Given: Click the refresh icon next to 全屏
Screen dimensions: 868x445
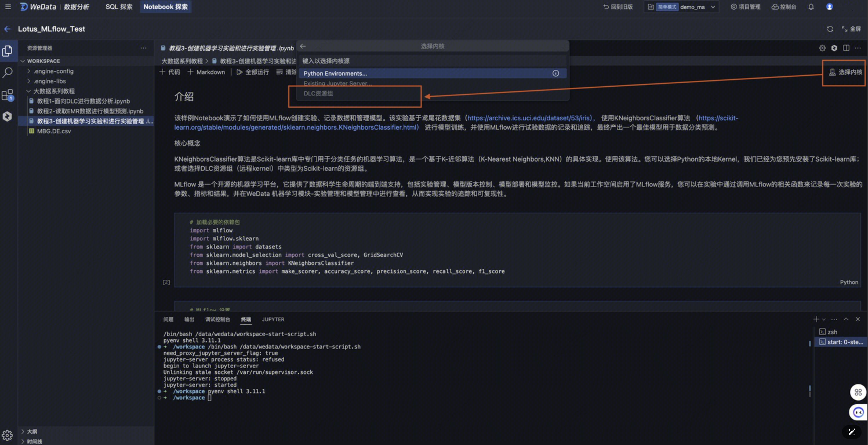Looking at the screenshot, I should (830, 29).
